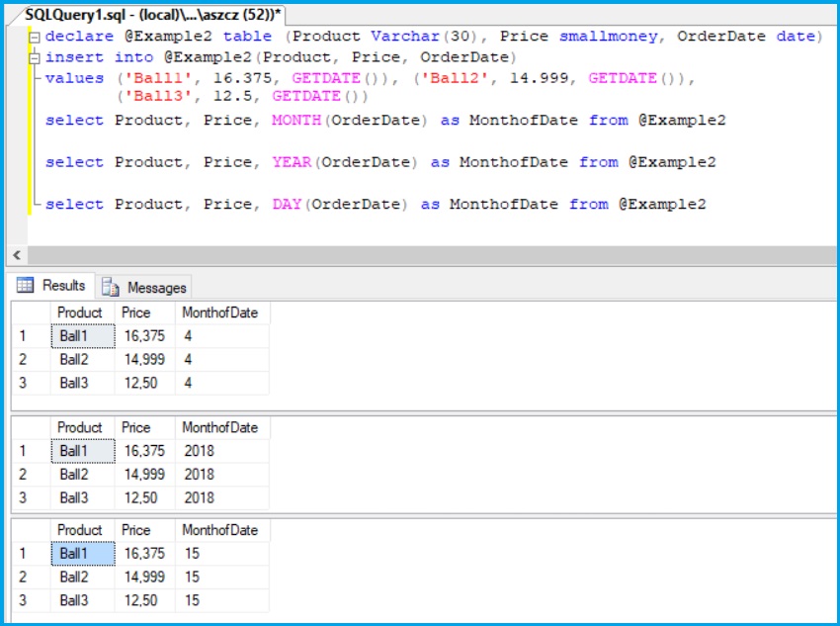The height and width of the screenshot is (626, 840).
Task: Select 14,999 price cell in third grid
Action: coord(144,577)
